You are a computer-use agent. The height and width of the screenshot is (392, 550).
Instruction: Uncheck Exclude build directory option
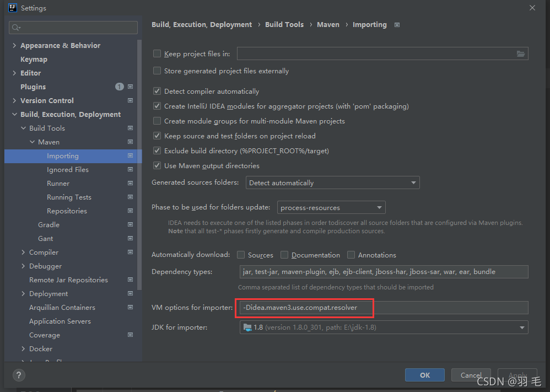point(157,151)
